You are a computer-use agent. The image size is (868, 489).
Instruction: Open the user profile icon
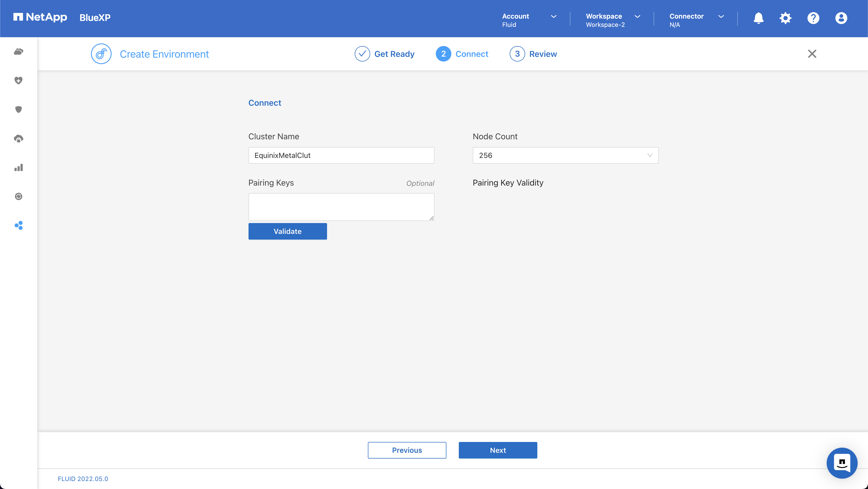pyautogui.click(x=841, y=18)
